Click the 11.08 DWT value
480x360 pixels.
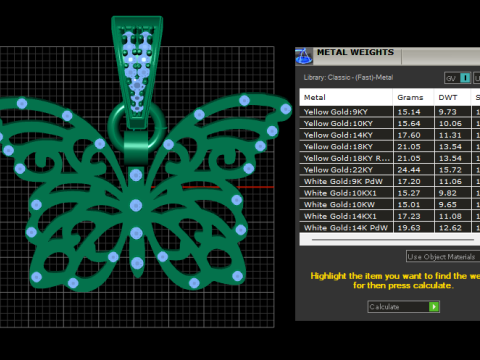tap(450, 216)
